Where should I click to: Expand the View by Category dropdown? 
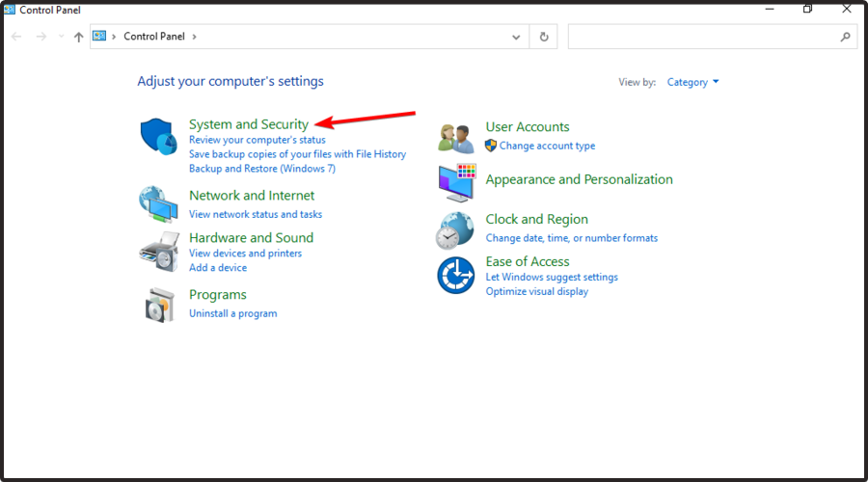click(692, 82)
